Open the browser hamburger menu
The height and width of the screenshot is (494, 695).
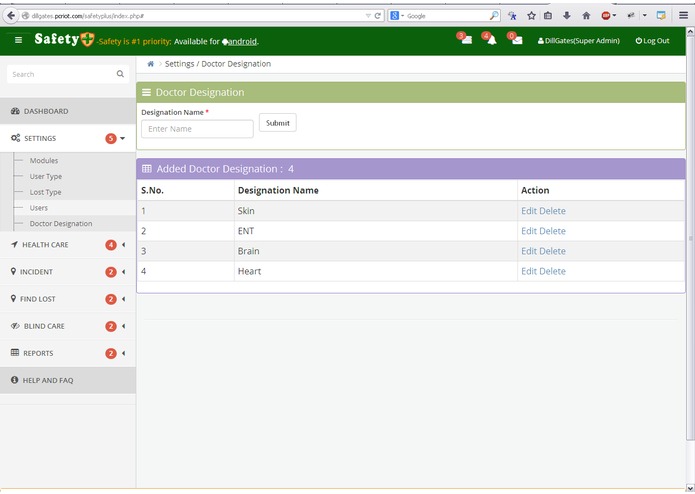point(683,16)
